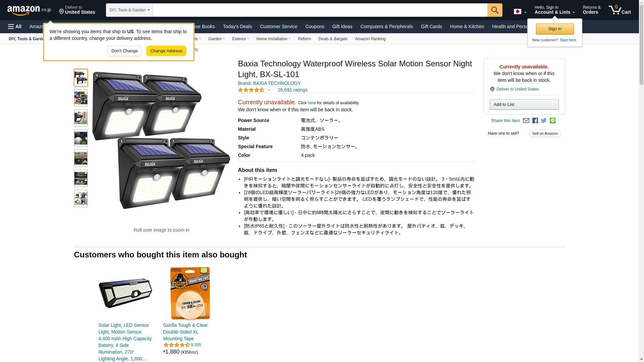Go to Amazon.co.jp home logo
This screenshot has width=644, height=362.
pos(29,10)
